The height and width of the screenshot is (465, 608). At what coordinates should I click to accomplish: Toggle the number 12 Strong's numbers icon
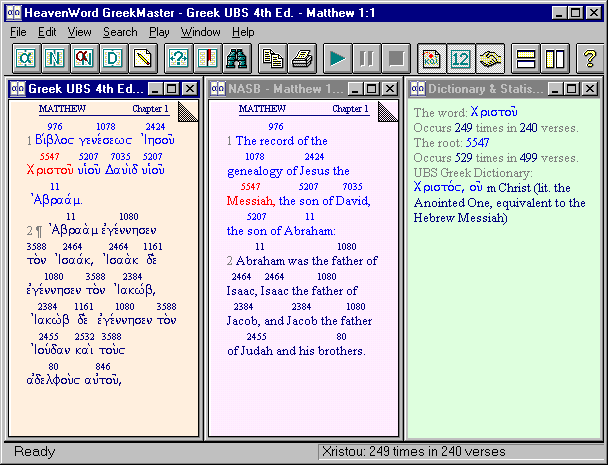pos(461,59)
